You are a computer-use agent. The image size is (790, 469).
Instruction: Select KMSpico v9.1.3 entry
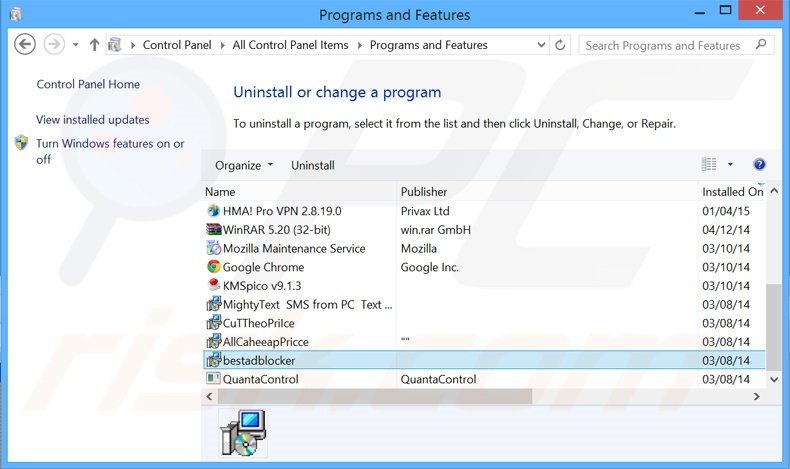click(484, 286)
